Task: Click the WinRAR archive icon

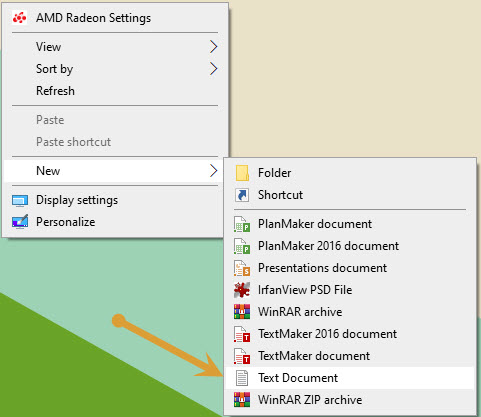Action: click(x=242, y=312)
